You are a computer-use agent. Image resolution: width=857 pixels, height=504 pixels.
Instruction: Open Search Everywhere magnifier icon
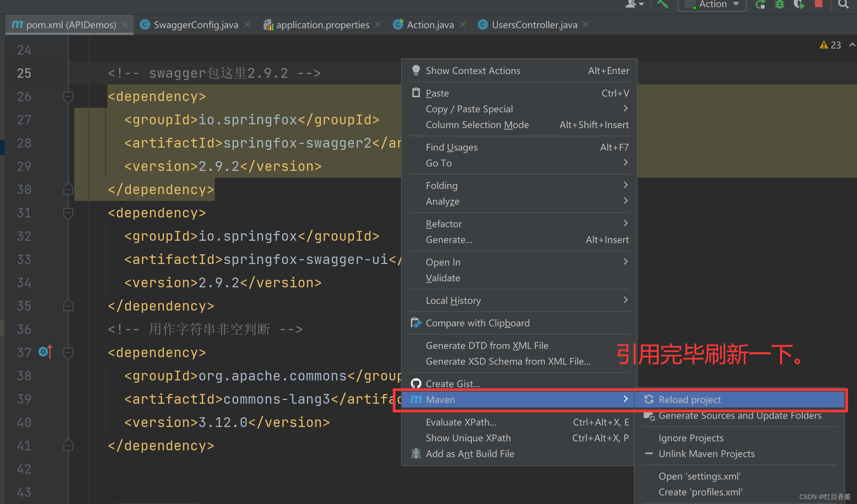tap(843, 5)
